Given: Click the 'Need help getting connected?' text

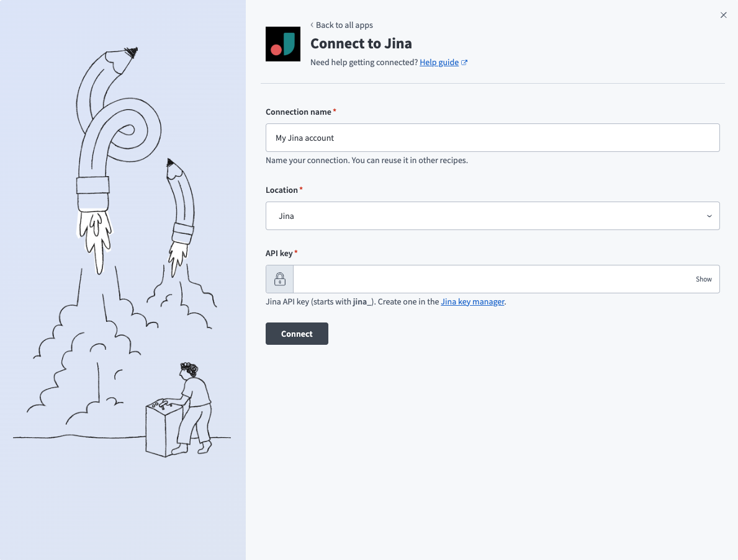Looking at the screenshot, I should [364, 62].
